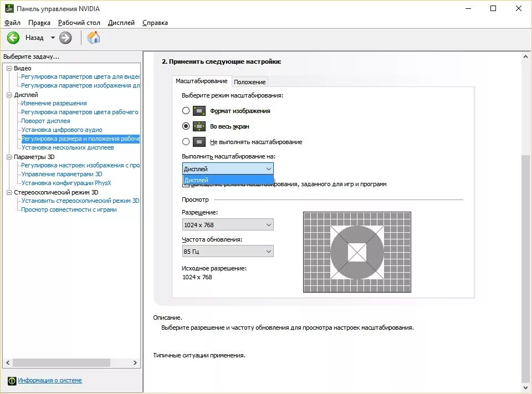Choose Дисплей in the open dropdown list
The image size is (532, 394).
(228, 180)
